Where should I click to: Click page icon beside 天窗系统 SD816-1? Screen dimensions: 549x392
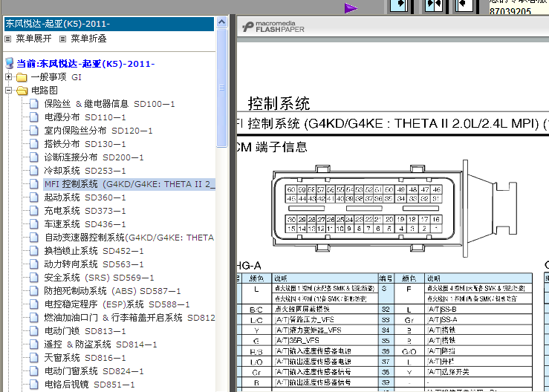(x=34, y=358)
